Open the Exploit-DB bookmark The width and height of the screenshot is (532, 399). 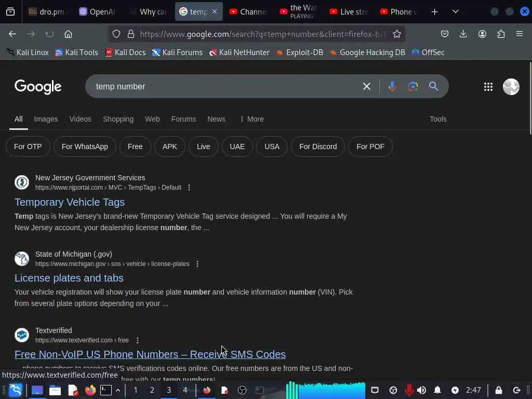pyautogui.click(x=300, y=52)
